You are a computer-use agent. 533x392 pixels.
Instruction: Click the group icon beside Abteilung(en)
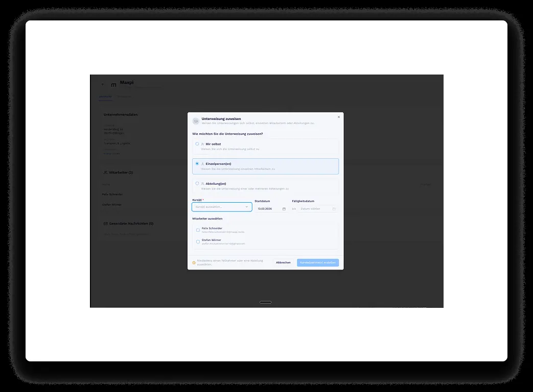point(202,184)
